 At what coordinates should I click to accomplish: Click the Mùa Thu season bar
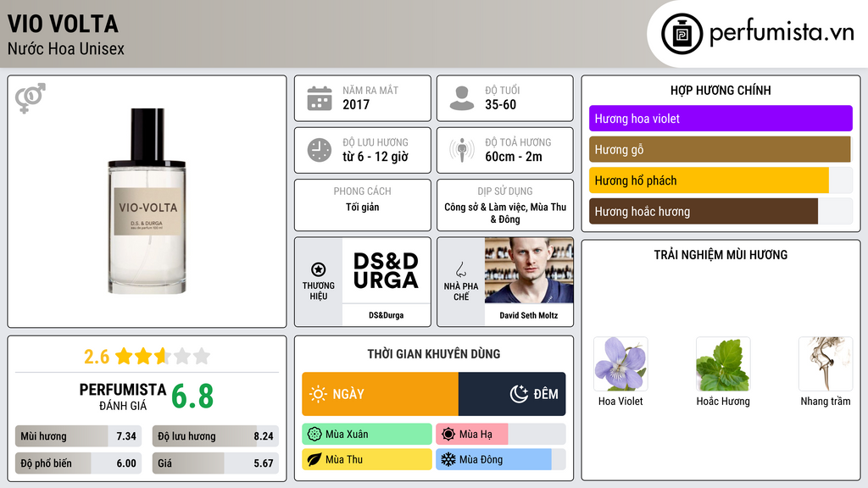pos(367,459)
